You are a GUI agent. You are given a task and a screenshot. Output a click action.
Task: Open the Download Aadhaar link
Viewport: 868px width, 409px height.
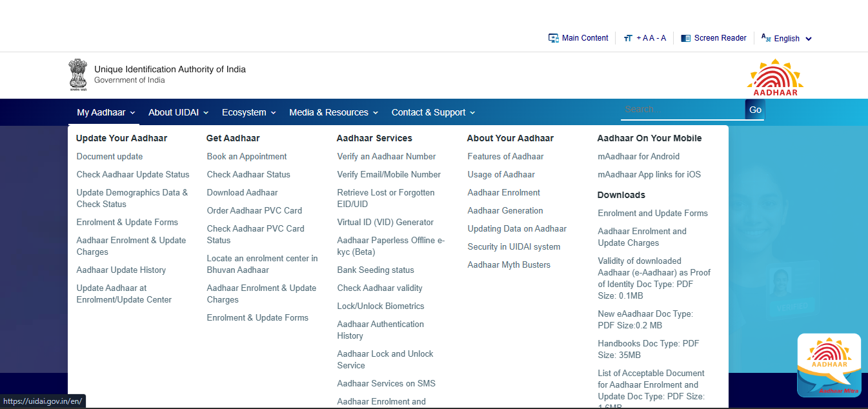242,192
